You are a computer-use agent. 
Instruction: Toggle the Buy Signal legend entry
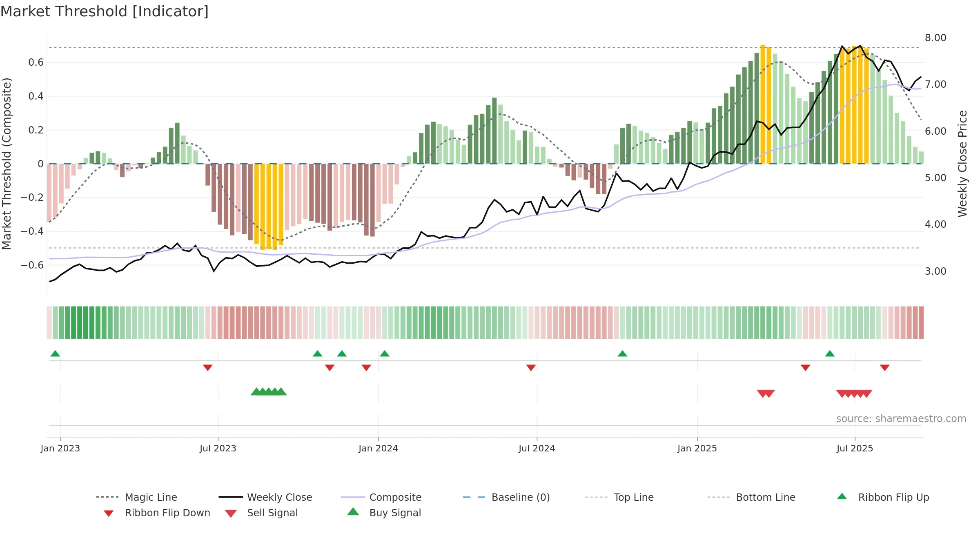384,513
